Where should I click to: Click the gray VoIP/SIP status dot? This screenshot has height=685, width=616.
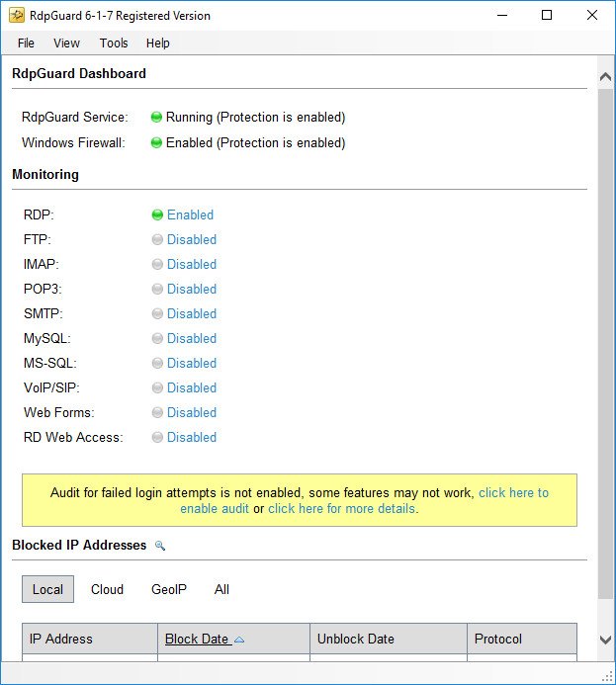157,387
